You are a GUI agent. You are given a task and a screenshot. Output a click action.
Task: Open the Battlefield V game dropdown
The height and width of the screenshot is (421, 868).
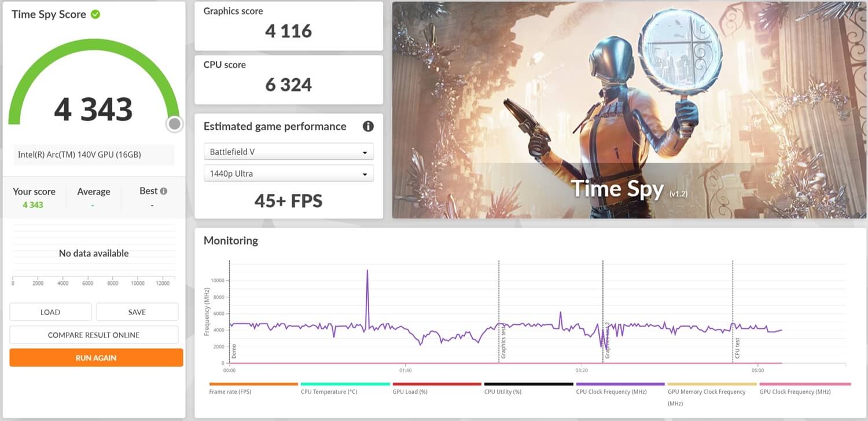289,152
